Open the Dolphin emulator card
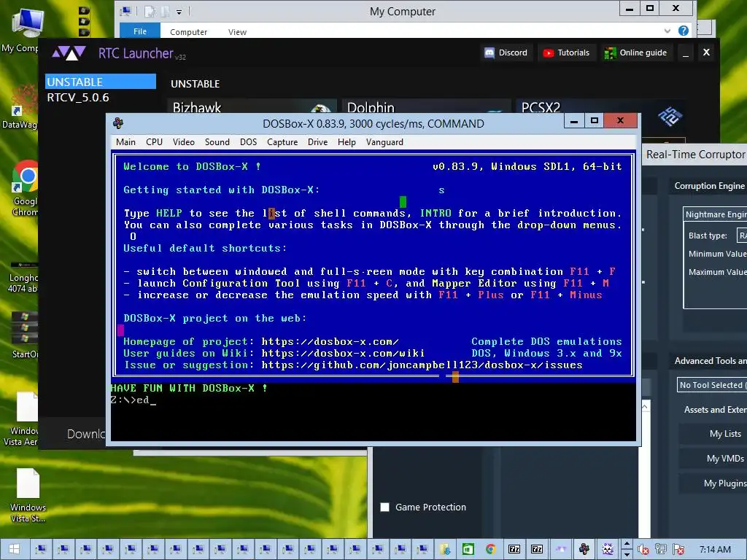This screenshot has height=560, width=747. [x=426, y=106]
